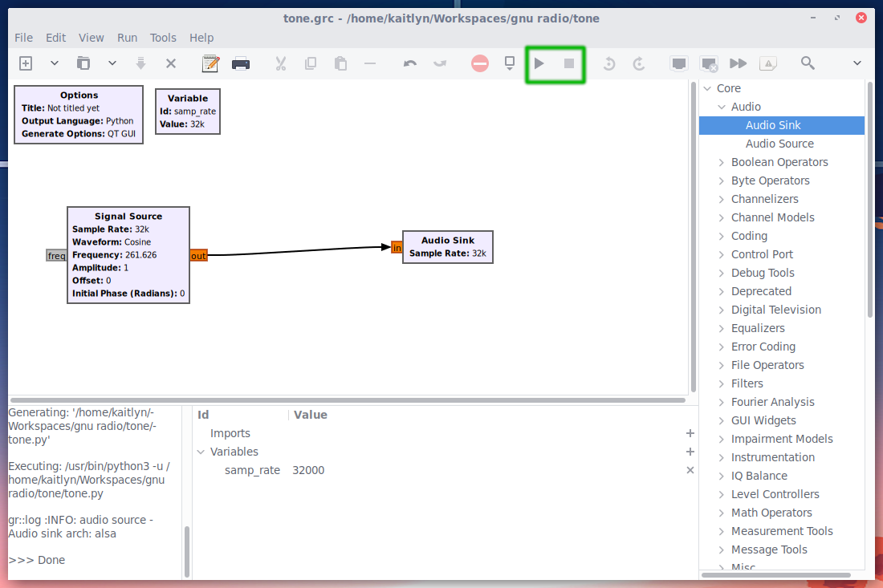Click the Kill flow graph stop button
883x588 pixels.
click(569, 63)
